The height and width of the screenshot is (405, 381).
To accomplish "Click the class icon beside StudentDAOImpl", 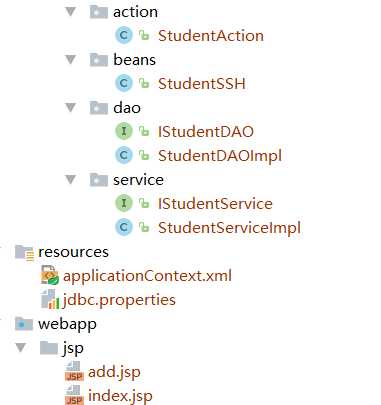I will coord(124,155).
